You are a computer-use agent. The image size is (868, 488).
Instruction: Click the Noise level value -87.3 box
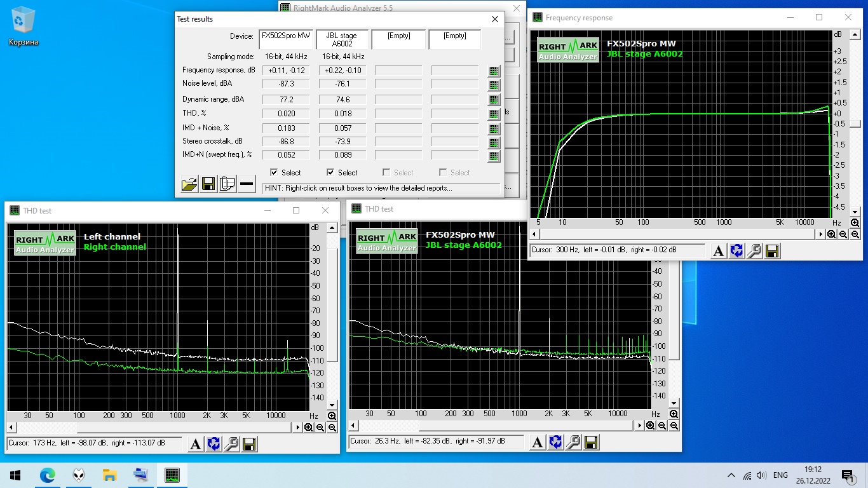tap(286, 85)
